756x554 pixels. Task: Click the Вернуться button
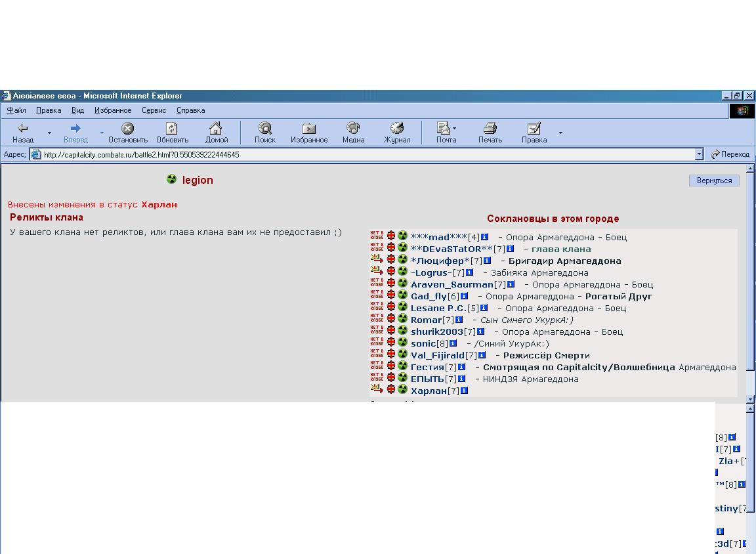[714, 181]
